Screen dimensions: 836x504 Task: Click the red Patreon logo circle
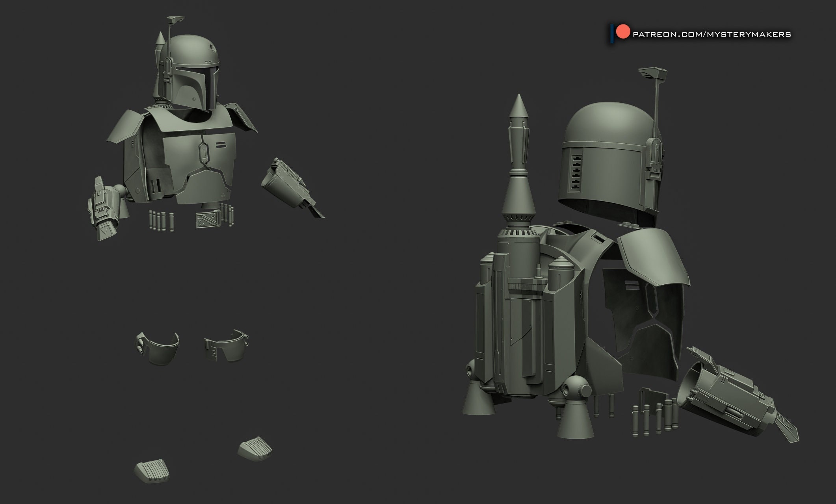click(x=623, y=32)
